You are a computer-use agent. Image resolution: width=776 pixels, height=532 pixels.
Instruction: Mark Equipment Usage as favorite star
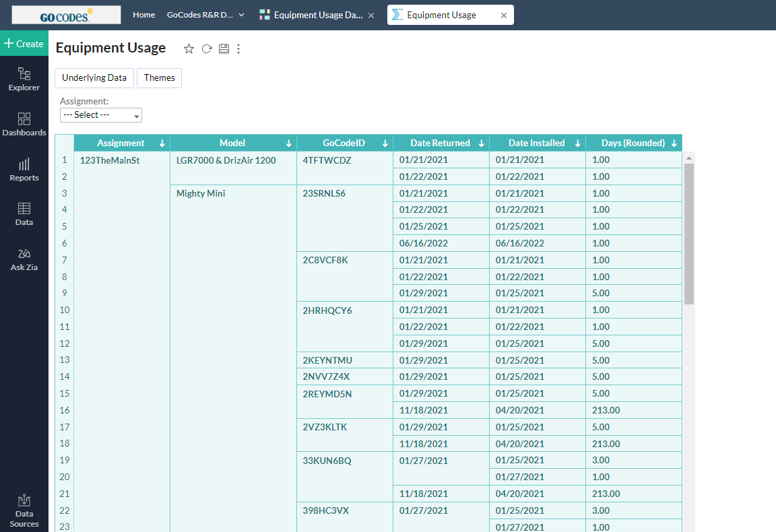[189, 48]
